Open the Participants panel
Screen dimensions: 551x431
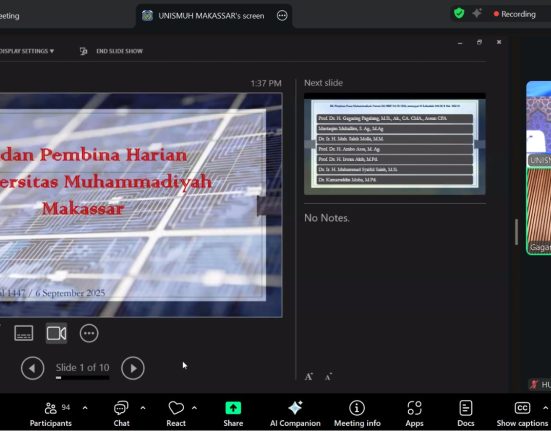coord(51,414)
